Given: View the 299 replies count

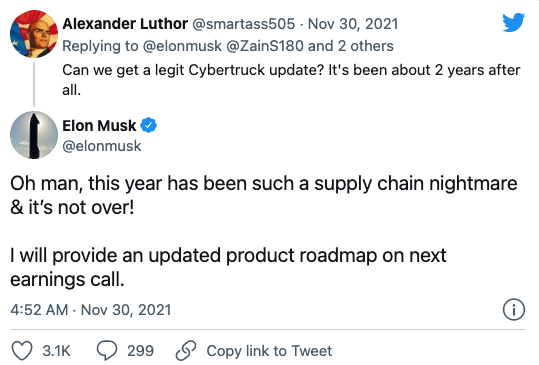Looking at the screenshot, I should [x=140, y=351].
